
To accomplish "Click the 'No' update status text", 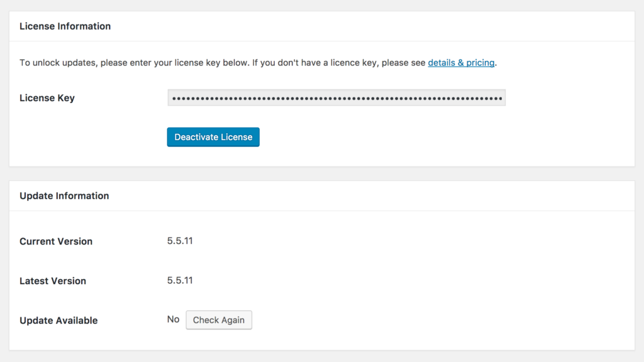I will click(173, 319).
